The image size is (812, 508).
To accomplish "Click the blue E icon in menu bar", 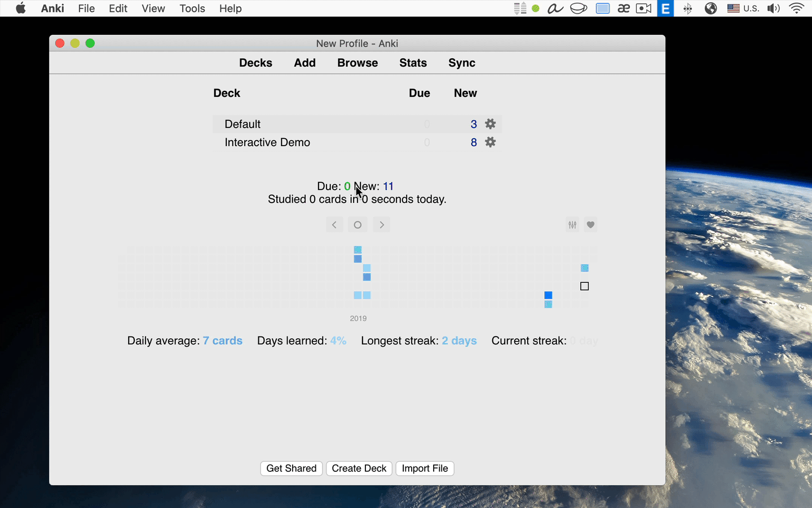I will click(665, 8).
